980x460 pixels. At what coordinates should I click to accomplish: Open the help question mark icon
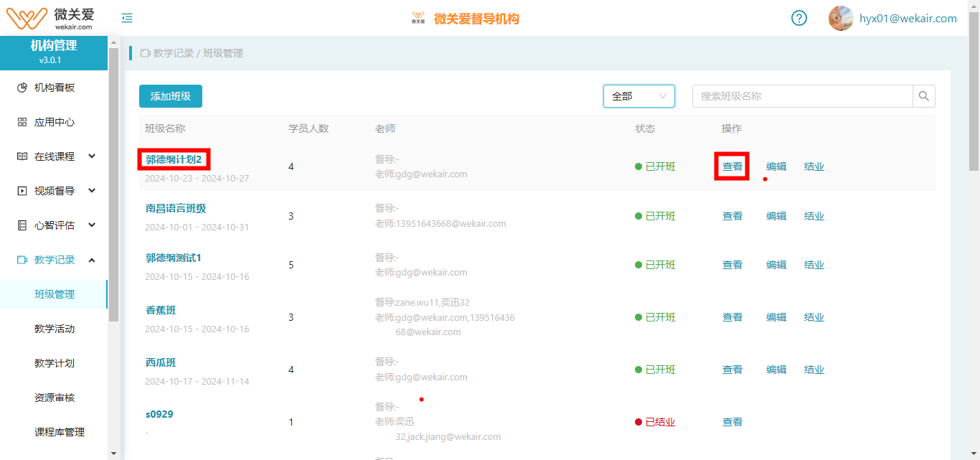coord(799,18)
